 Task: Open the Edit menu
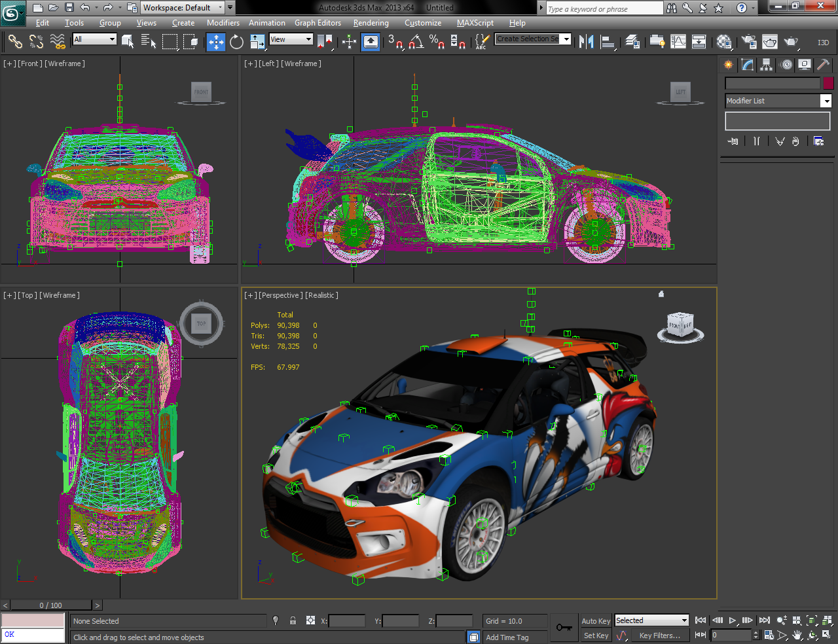point(43,23)
